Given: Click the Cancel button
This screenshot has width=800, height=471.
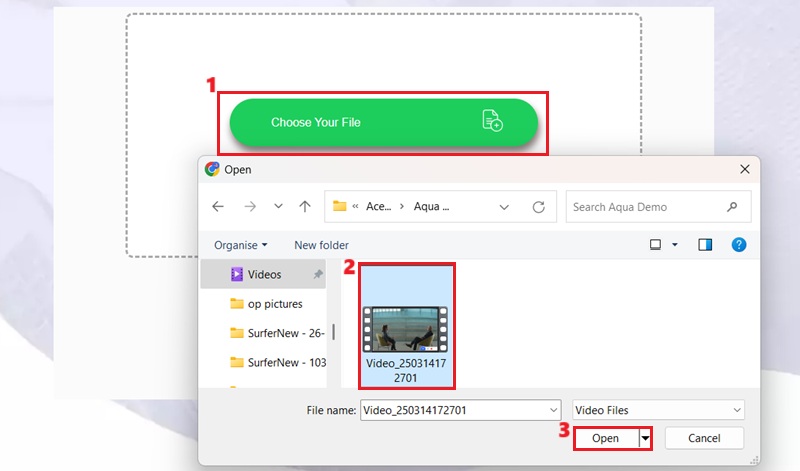Looking at the screenshot, I should point(704,438).
